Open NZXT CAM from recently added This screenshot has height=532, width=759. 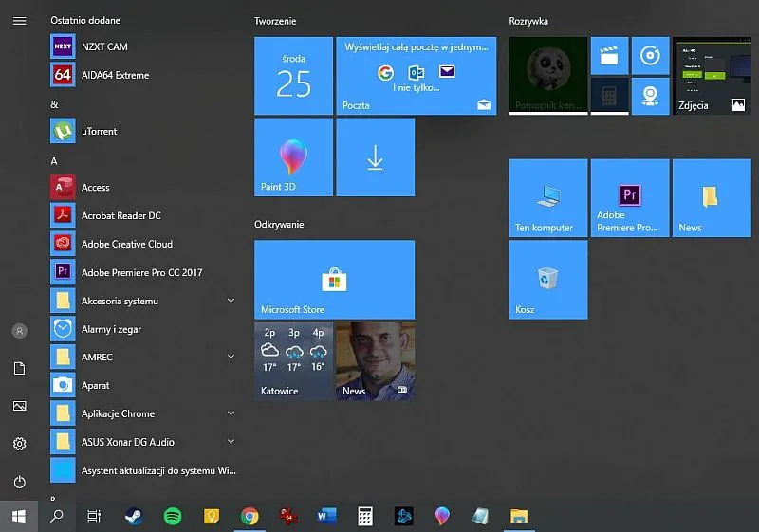(144, 46)
